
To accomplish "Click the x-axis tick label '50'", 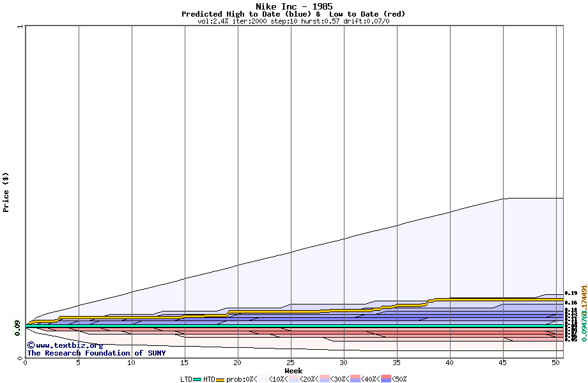I will (x=555, y=363).
